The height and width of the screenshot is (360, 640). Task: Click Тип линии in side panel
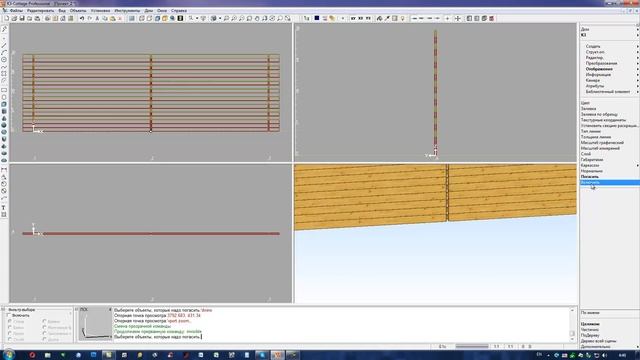pos(591,131)
